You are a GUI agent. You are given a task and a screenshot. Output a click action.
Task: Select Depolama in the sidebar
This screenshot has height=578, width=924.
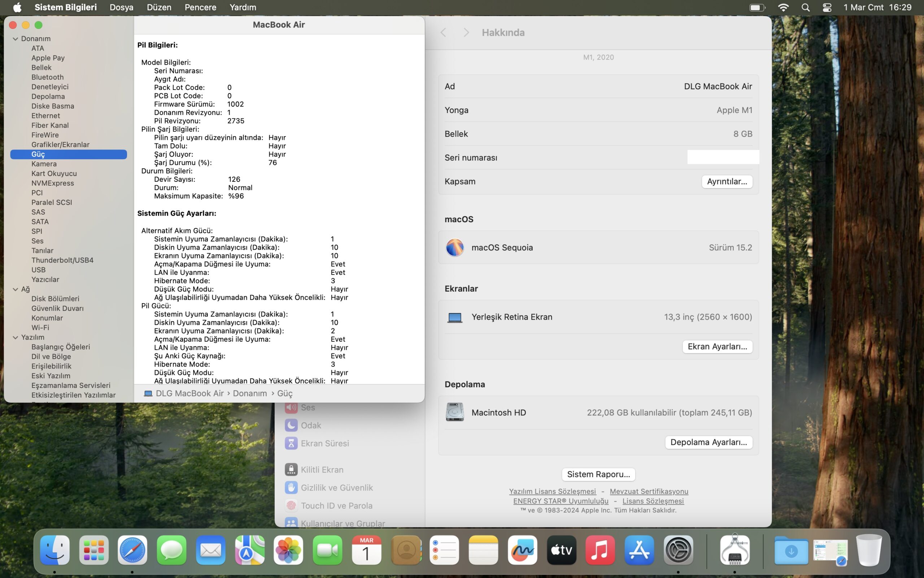48,97
